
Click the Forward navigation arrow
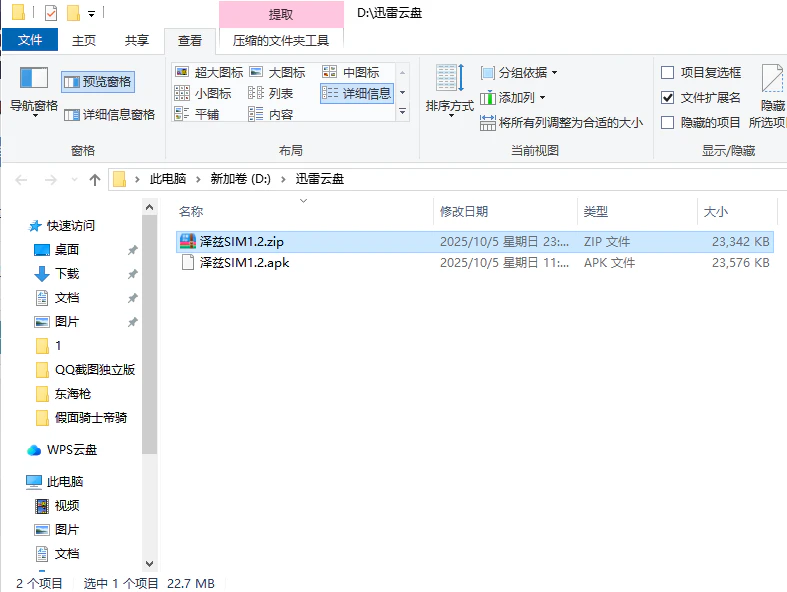(51, 179)
